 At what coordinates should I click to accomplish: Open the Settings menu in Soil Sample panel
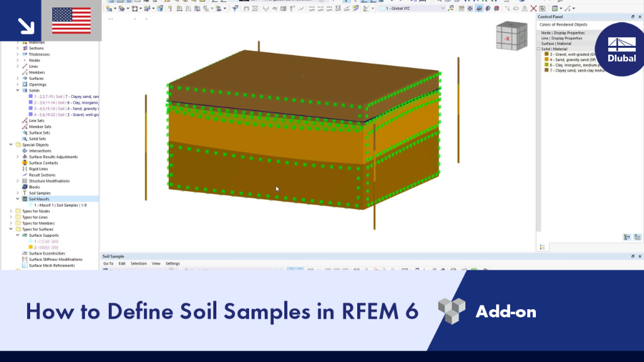pyautogui.click(x=172, y=263)
